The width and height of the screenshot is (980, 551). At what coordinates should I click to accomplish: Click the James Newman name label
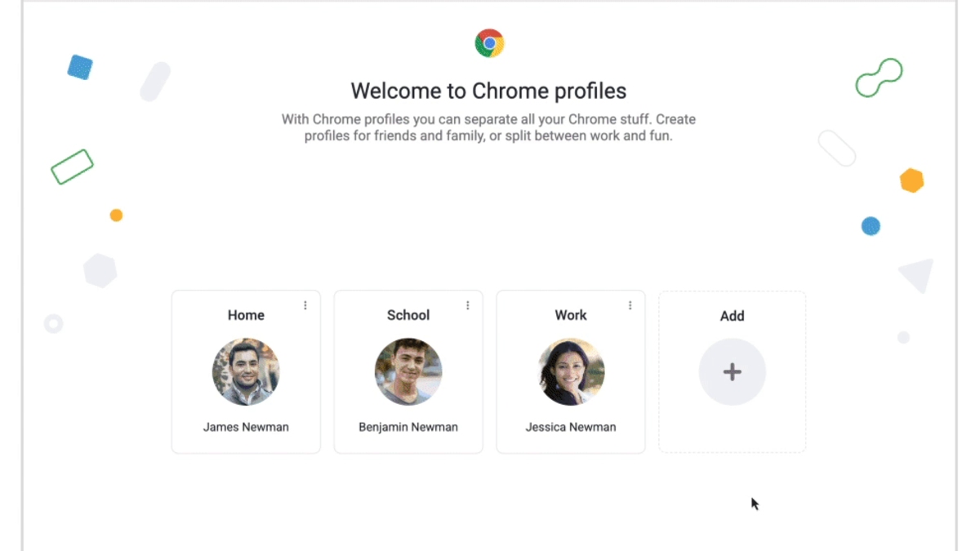[246, 426]
